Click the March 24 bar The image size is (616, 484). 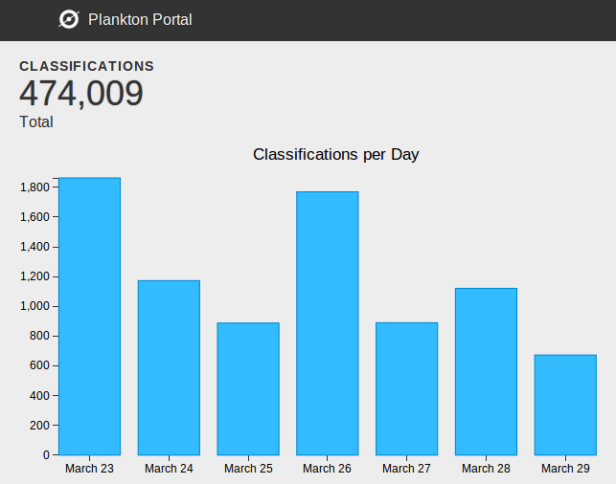tap(168, 367)
